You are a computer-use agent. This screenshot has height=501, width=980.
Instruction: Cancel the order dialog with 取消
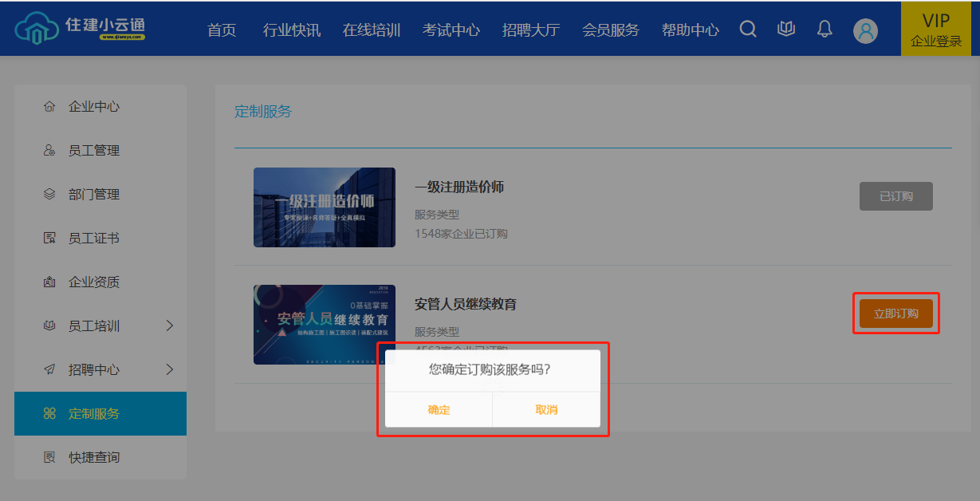click(x=546, y=410)
